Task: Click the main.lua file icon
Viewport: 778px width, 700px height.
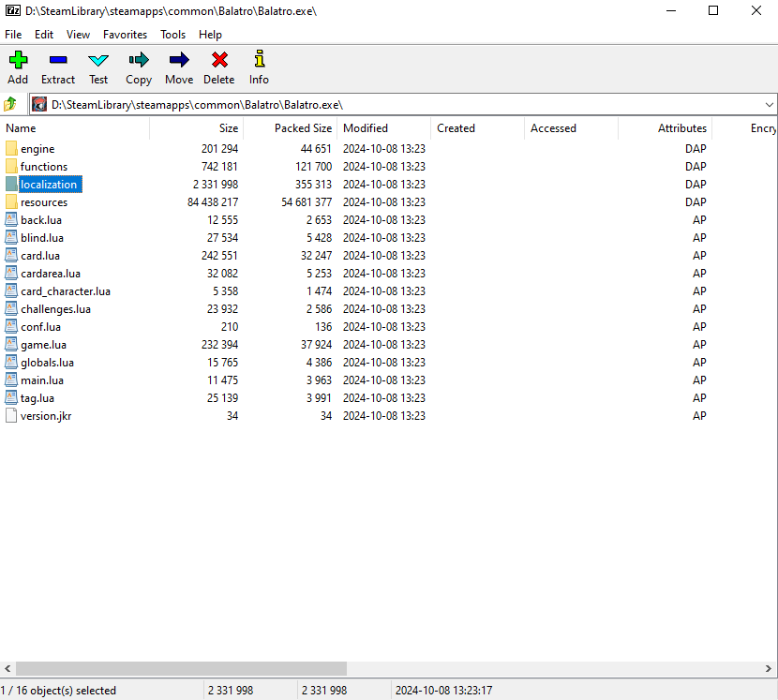Action: tap(11, 380)
